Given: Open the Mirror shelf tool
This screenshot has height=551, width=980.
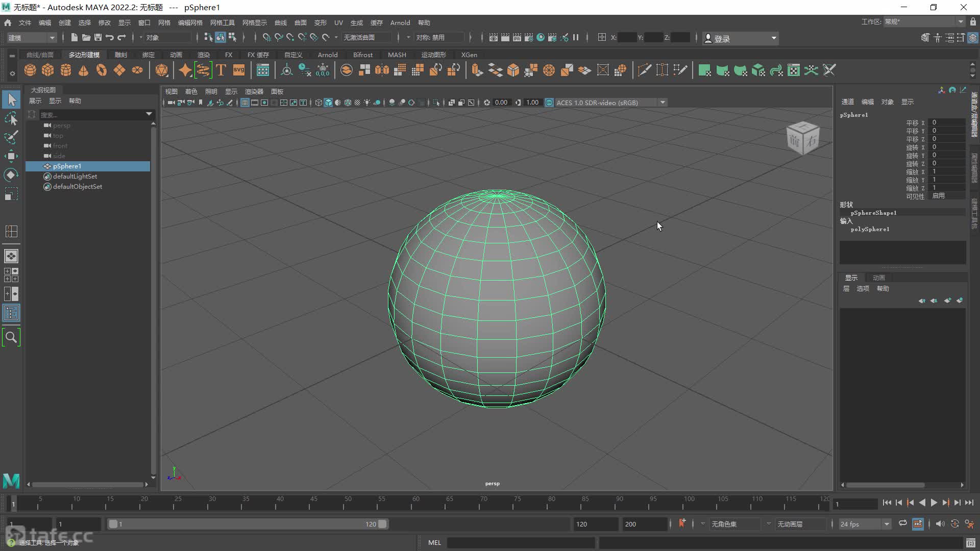Looking at the screenshot, I should [x=382, y=70].
